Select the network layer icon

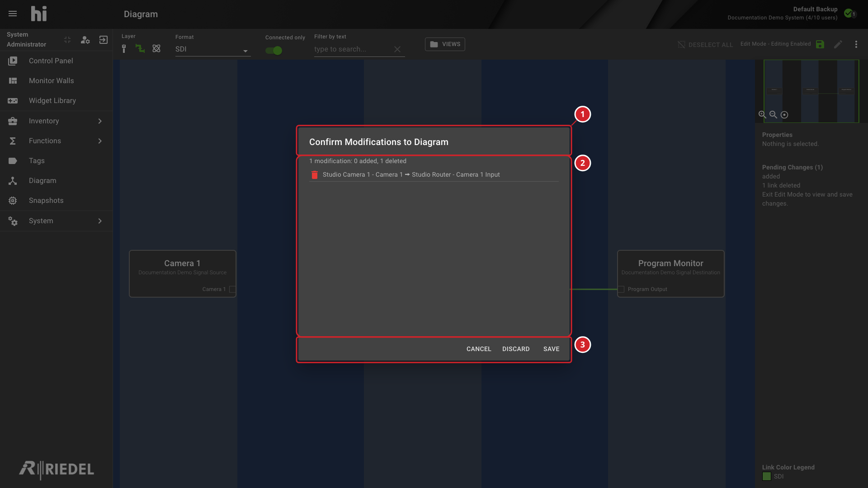coord(156,49)
